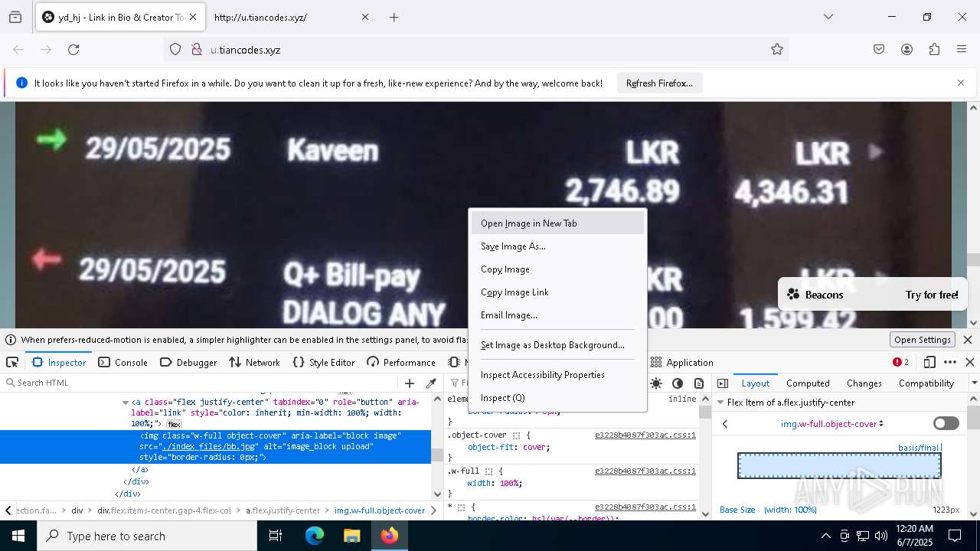Bookmark this page with the star icon

[x=777, y=50]
